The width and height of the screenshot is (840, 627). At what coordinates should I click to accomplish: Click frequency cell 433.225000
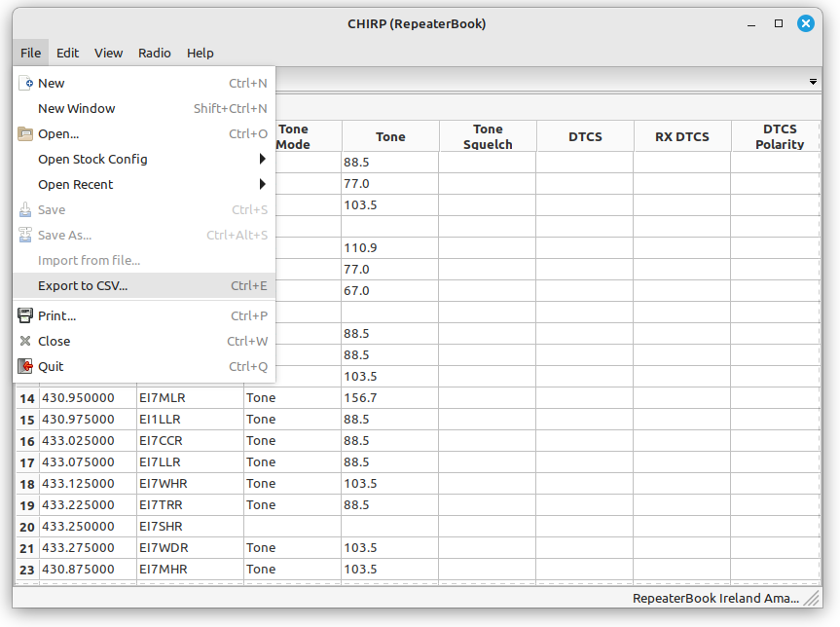pos(88,505)
